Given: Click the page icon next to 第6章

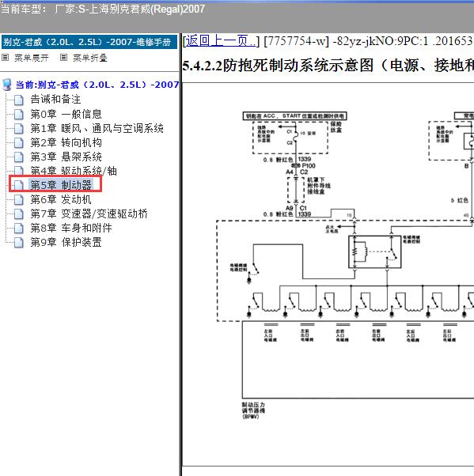Looking at the screenshot, I should [x=19, y=200].
